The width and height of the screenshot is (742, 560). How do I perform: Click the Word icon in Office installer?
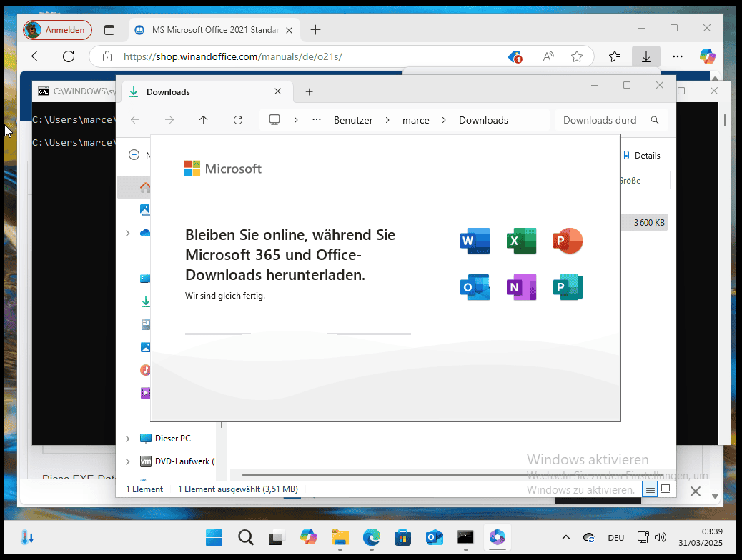tap(475, 241)
